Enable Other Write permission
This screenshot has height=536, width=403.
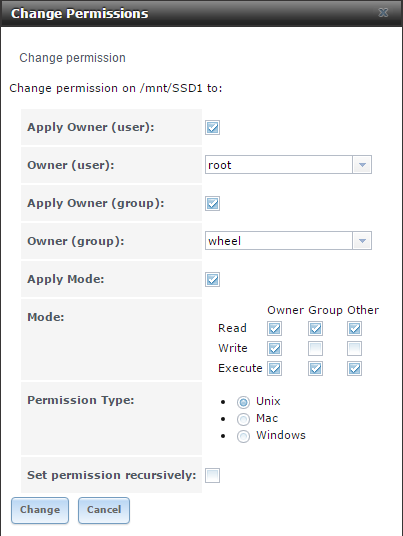click(354, 349)
